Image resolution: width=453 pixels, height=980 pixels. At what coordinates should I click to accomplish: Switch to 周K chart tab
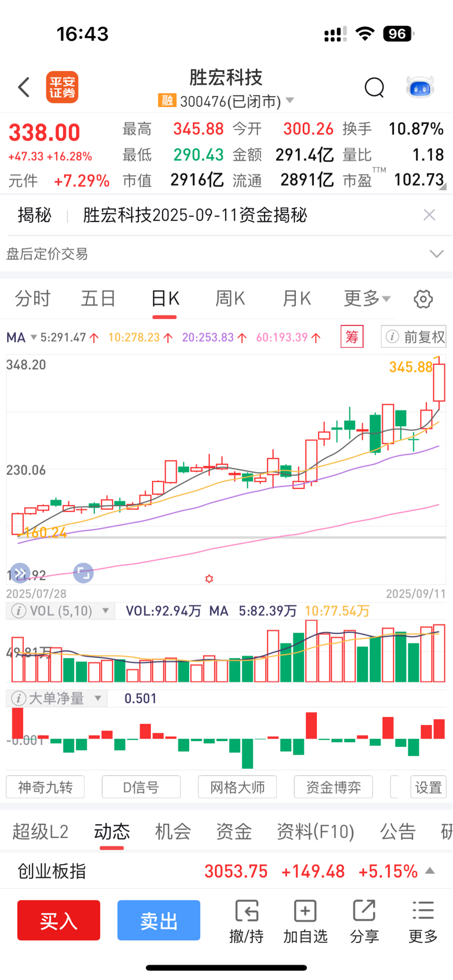point(230,299)
